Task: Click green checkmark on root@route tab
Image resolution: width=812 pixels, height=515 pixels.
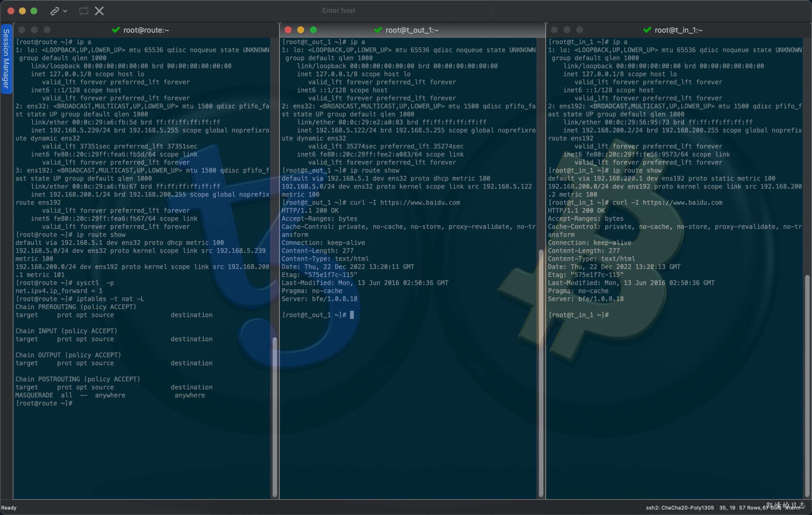Action: [x=116, y=30]
